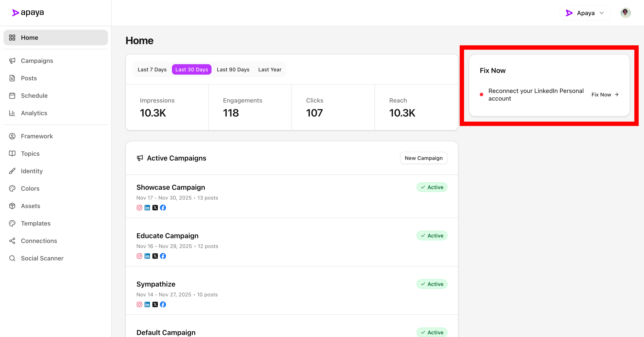Click Fix Now to reconnect LinkedIn
This screenshot has height=337, width=644.
click(605, 95)
